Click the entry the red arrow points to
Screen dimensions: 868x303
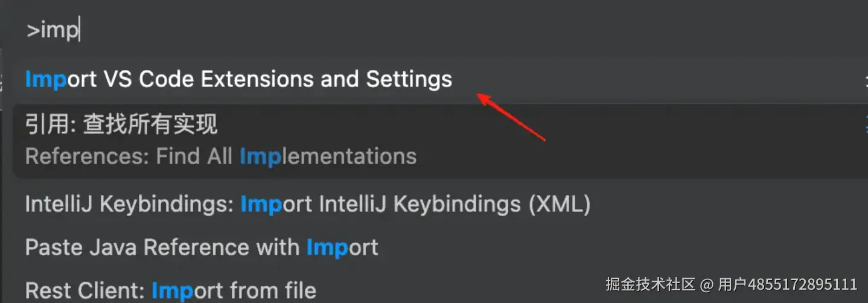pyautogui.click(x=238, y=79)
